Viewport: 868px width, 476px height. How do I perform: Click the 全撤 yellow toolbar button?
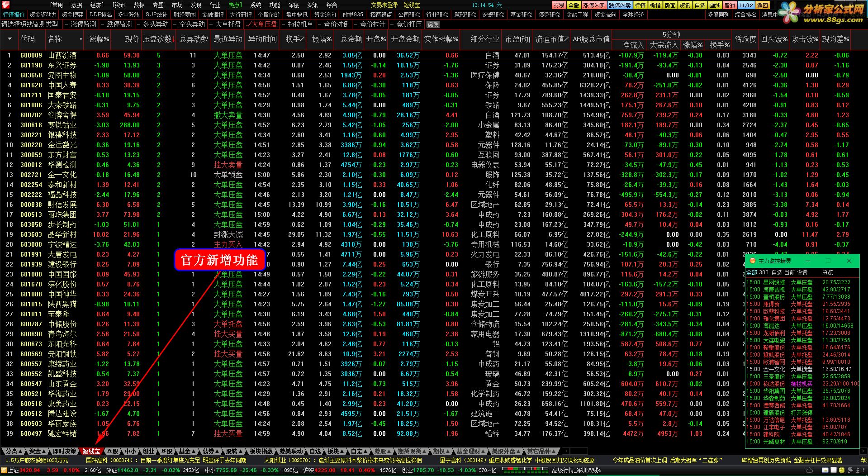(574, 5)
